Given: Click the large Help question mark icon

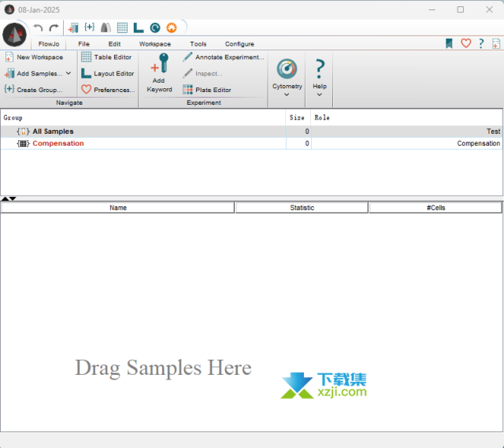Looking at the screenshot, I should [x=319, y=68].
